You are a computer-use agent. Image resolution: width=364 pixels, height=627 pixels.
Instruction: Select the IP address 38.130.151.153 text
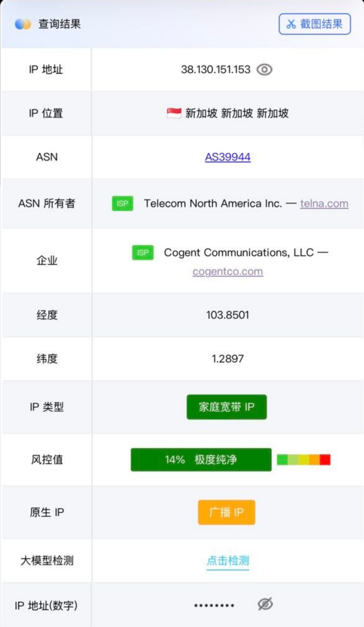tap(216, 69)
